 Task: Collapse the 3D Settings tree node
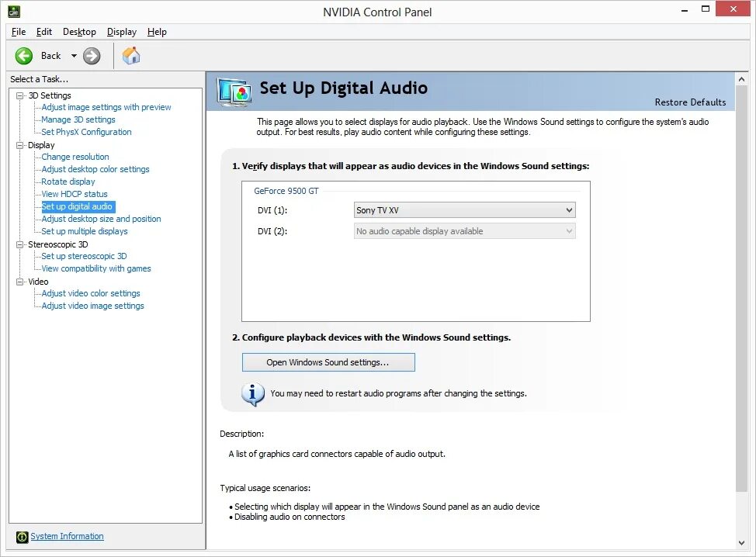(19, 95)
